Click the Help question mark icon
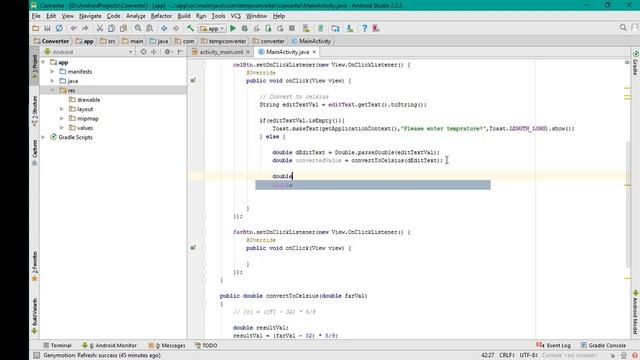Screen dimensions: 640x360 click(364, 28)
